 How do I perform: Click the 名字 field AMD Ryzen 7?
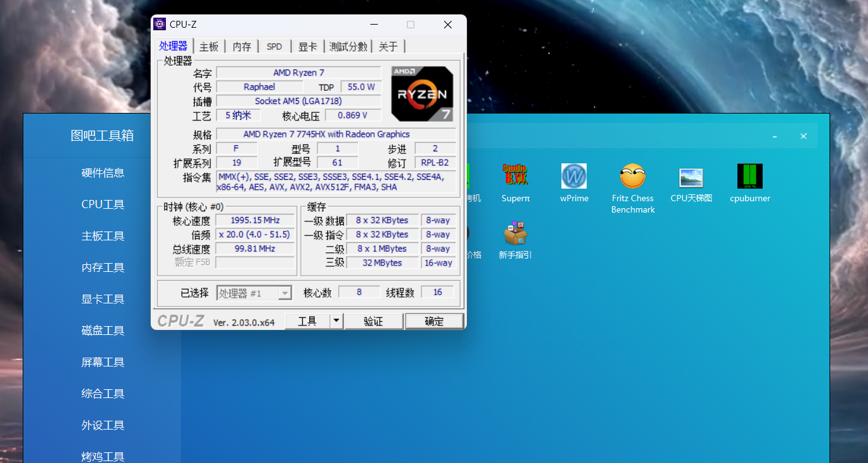(299, 73)
